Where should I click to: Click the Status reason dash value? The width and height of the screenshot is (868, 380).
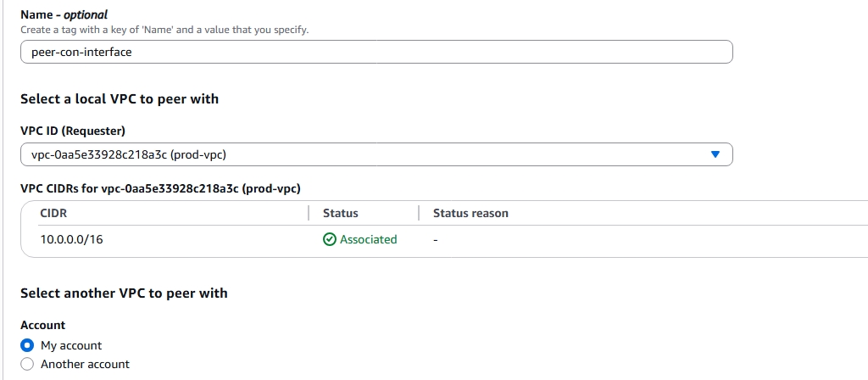coord(436,240)
